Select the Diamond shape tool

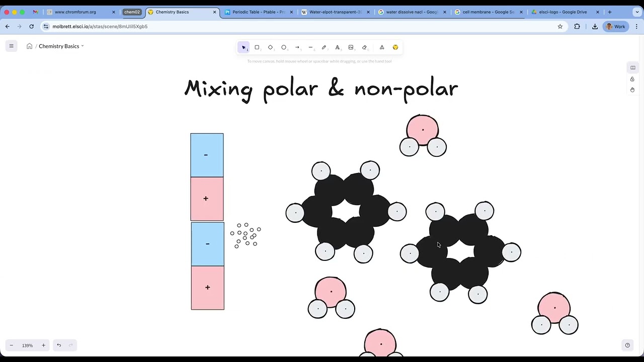[x=270, y=47]
